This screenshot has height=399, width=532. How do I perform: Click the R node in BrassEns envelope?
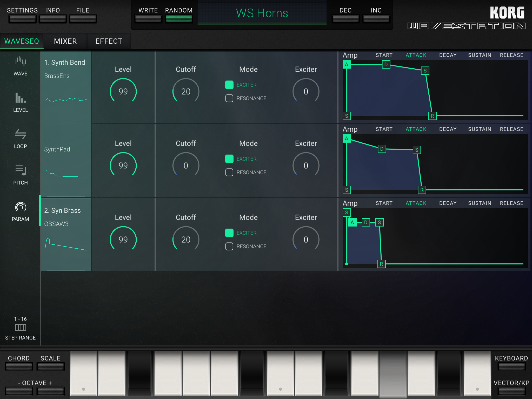tap(432, 116)
